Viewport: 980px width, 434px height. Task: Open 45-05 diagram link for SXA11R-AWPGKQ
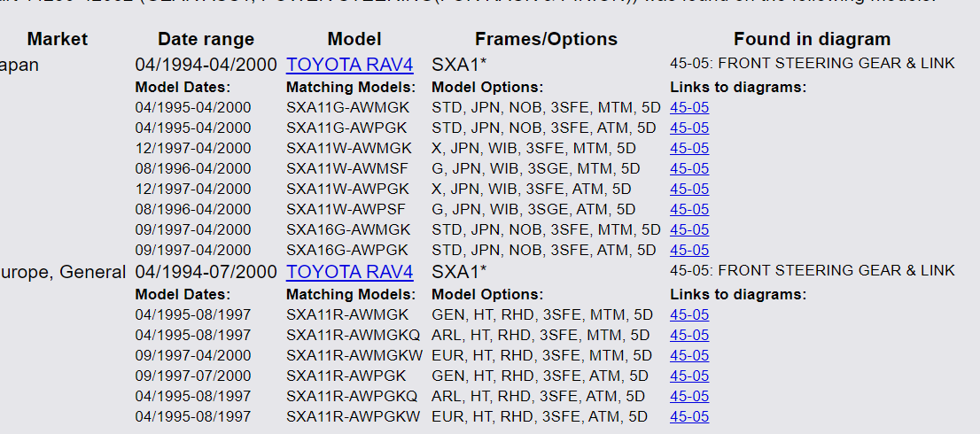tap(689, 396)
